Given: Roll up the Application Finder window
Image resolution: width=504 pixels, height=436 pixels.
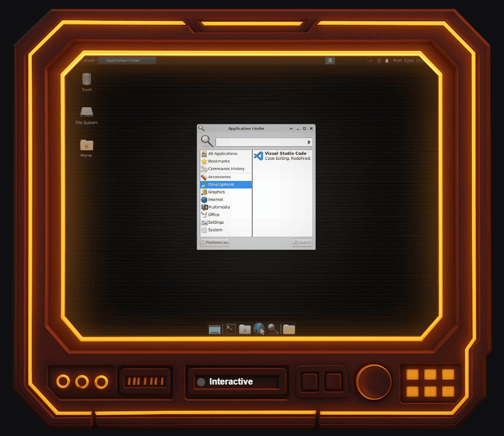Looking at the screenshot, I should pyautogui.click(x=291, y=128).
